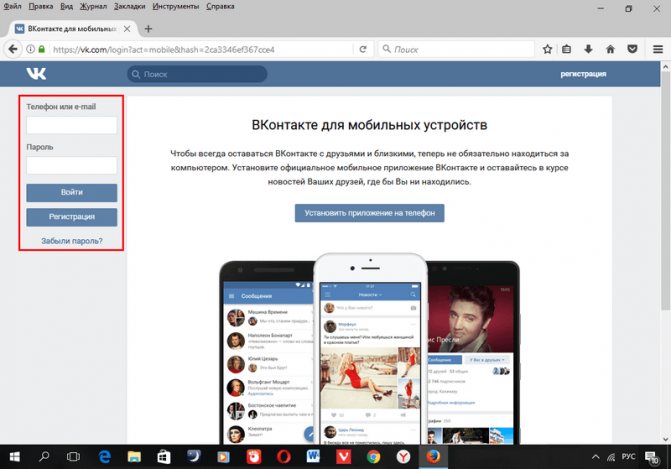The width and height of the screenshot is (671, 469).
Task: Focus the Пароль input field
Action: tap(71, 166)
